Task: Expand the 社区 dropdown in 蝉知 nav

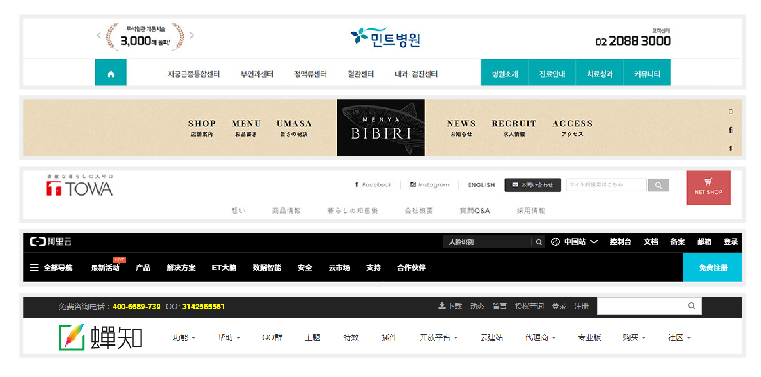Action: pos(679,338)
